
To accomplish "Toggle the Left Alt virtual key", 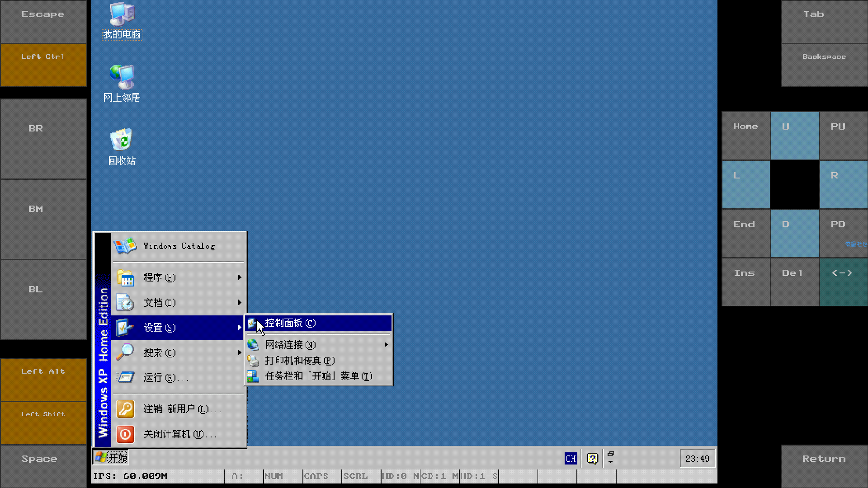I will 43,380.
